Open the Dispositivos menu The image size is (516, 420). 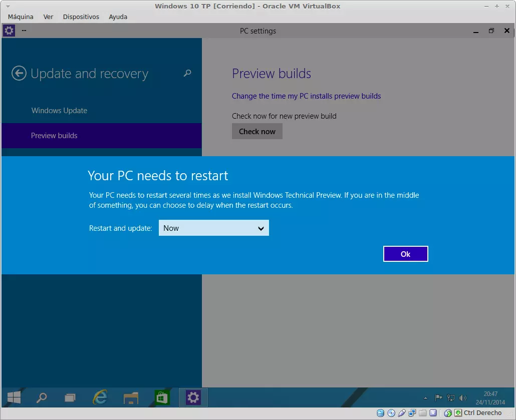tap(81, 17)
